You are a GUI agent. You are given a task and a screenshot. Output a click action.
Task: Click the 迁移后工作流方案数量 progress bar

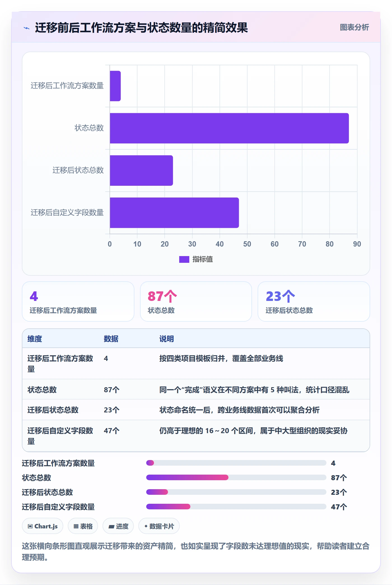pos(236,463)
